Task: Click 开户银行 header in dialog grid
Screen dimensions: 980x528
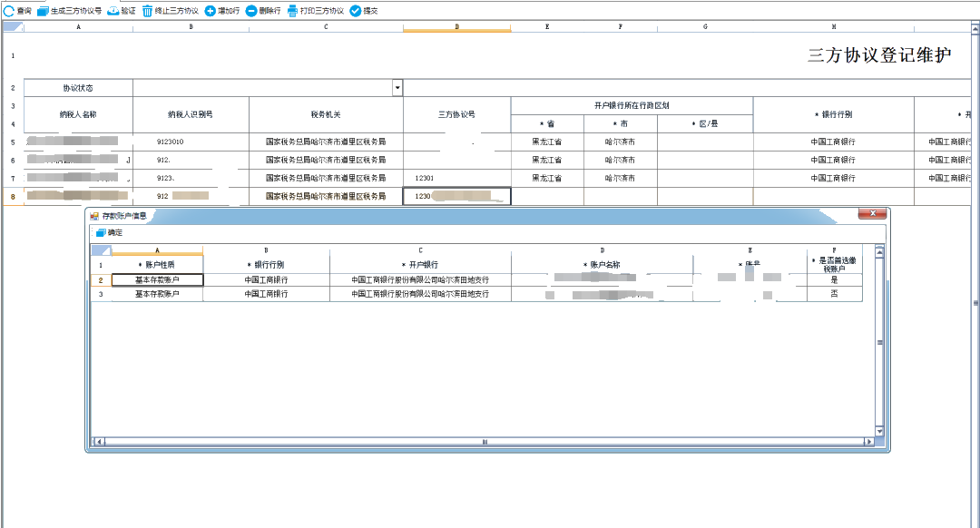Action: coord(420,264)
